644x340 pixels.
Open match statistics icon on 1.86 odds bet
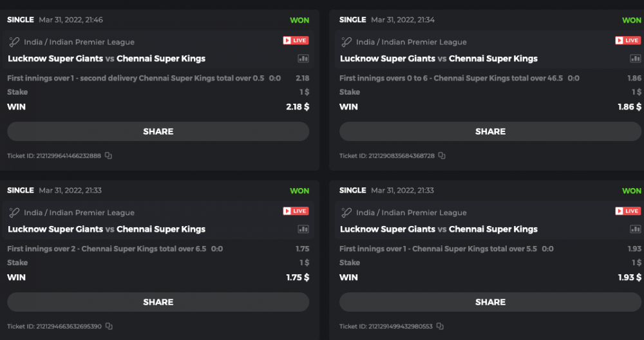(x=635, y=59)
